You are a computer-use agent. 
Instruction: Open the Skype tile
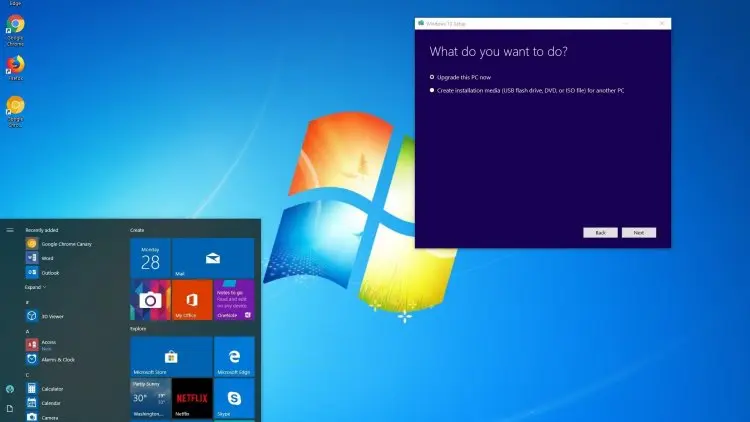tap(234, 398)
